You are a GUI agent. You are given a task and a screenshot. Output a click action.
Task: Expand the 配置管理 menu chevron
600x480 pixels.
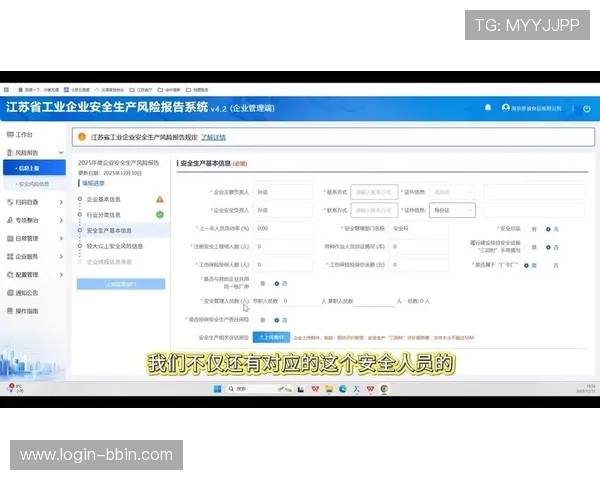point(61,274)
